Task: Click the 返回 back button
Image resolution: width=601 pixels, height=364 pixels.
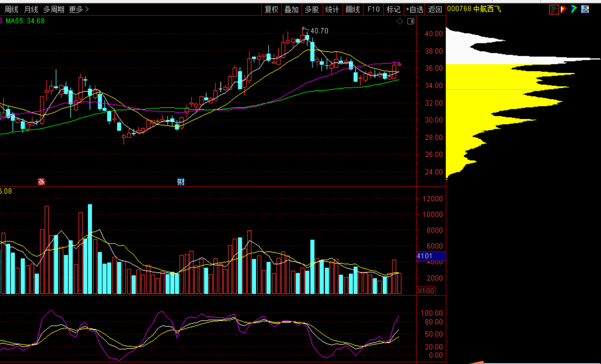Action: 435,9
